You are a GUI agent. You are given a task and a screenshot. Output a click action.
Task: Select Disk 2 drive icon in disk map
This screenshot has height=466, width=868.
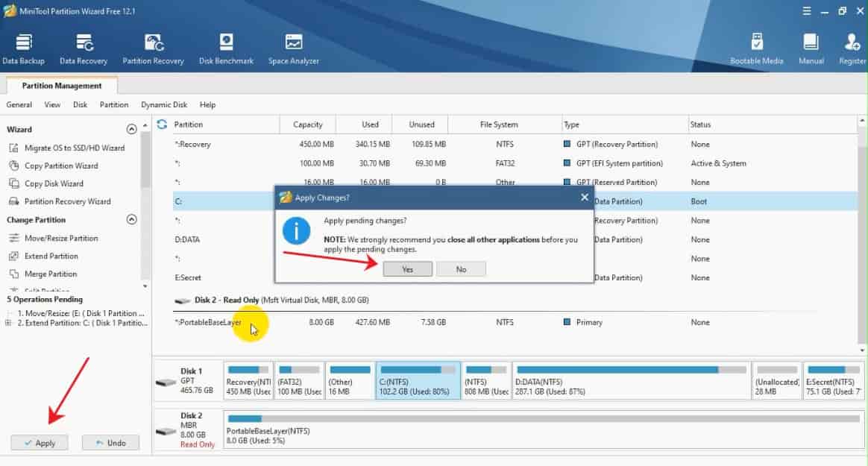pyautogui.click(x=166, y=430)
